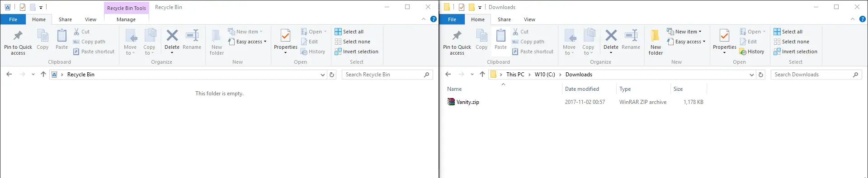The width and height of the screenshot is (868, 178).
Task: Refresh the Downloads window
Action: pos(761,75)
